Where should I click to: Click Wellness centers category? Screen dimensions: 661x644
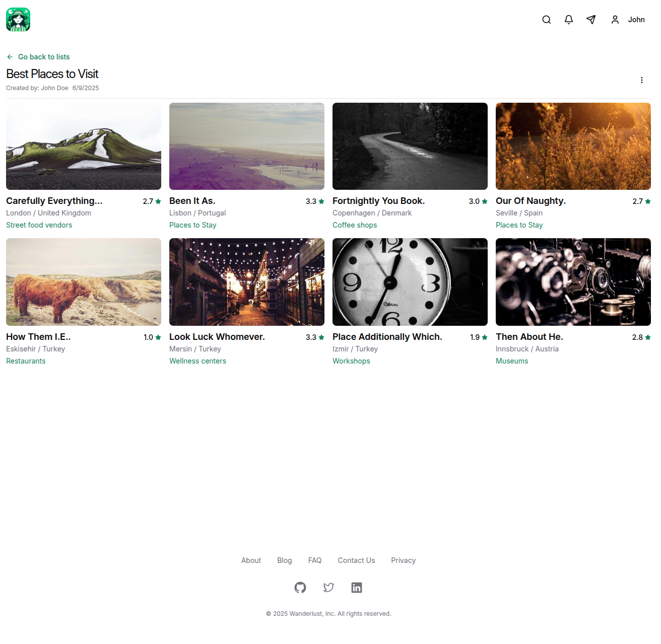point(197,361)
